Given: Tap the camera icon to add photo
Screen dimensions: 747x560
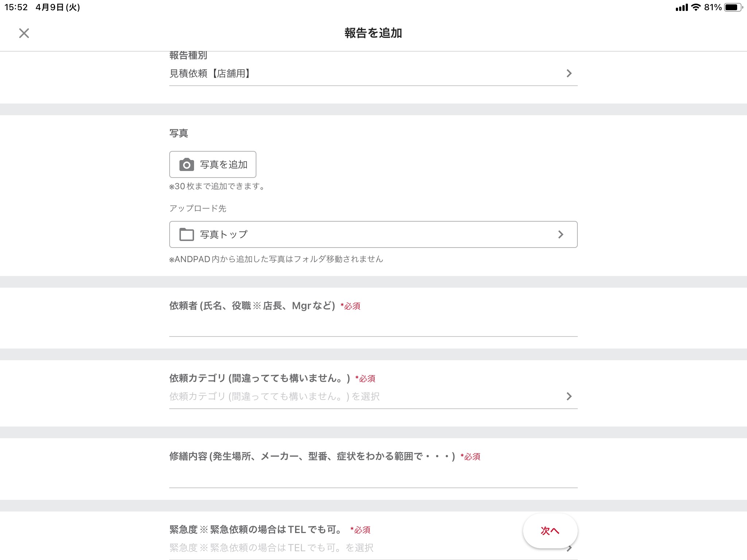Looking at the screenshot, I should (186, 165).
